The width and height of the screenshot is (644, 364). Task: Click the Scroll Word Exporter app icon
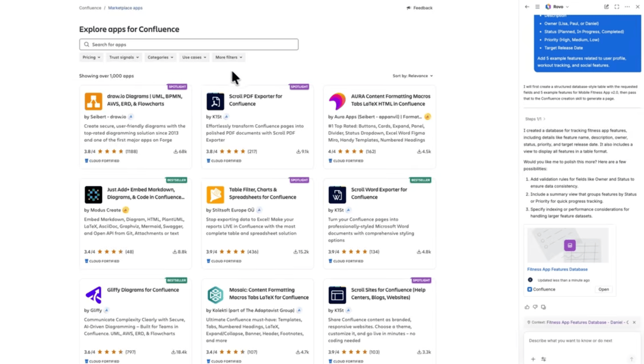(337, 195)
